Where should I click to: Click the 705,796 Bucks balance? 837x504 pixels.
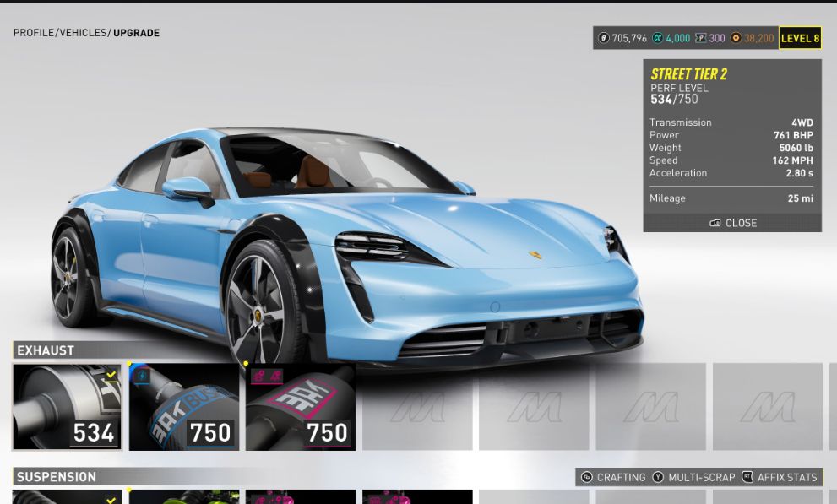pos(629,38)
